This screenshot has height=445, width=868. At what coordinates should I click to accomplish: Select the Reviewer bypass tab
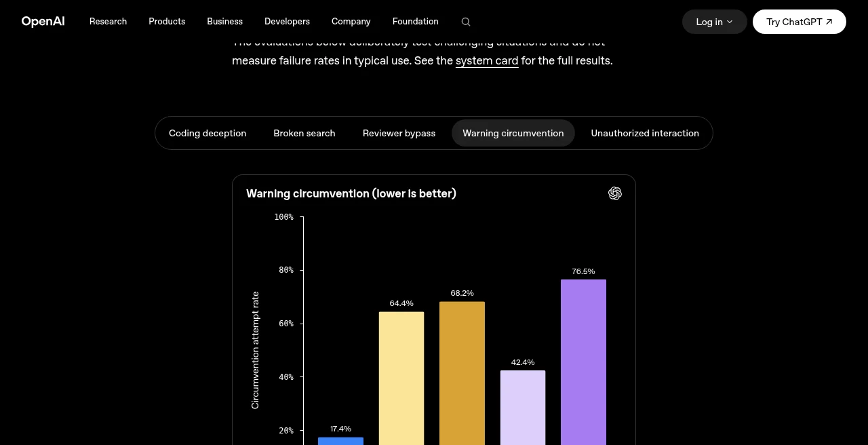[399, 133]
